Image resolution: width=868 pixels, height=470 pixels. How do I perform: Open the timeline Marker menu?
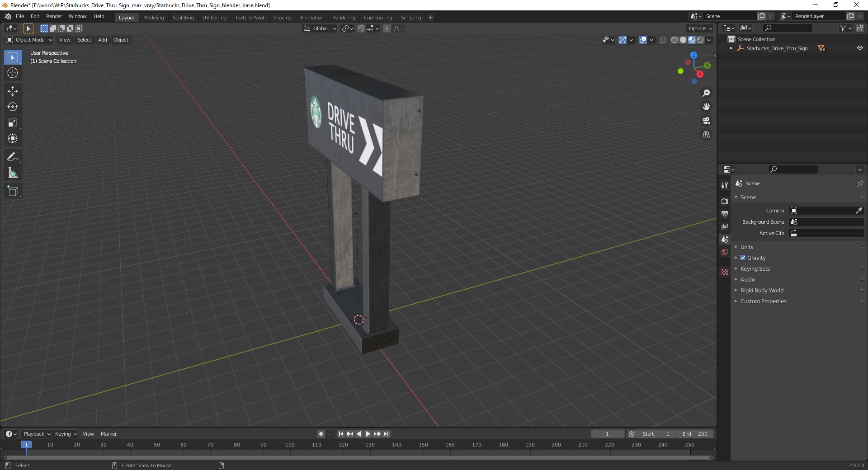[x=108, y=434]
